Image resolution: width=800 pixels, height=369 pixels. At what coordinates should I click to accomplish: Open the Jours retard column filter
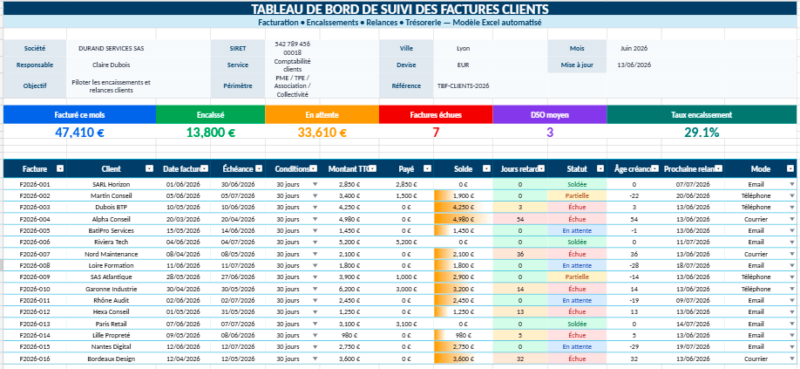pyautogui.click(x=541, y=168)
